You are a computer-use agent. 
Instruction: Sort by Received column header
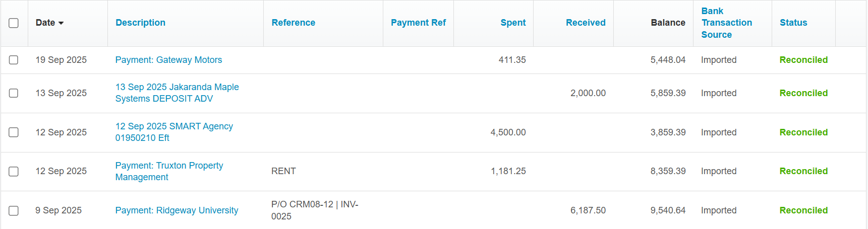coord(586,23)
